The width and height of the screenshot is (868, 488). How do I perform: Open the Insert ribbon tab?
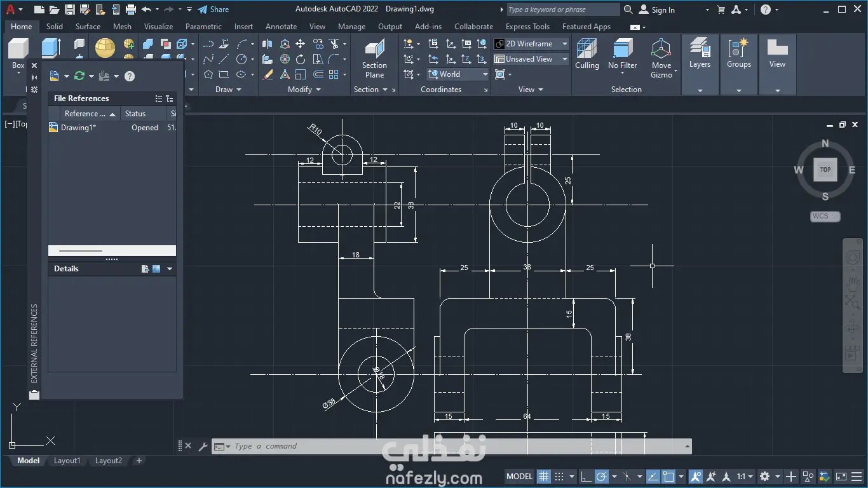(243, 27)
